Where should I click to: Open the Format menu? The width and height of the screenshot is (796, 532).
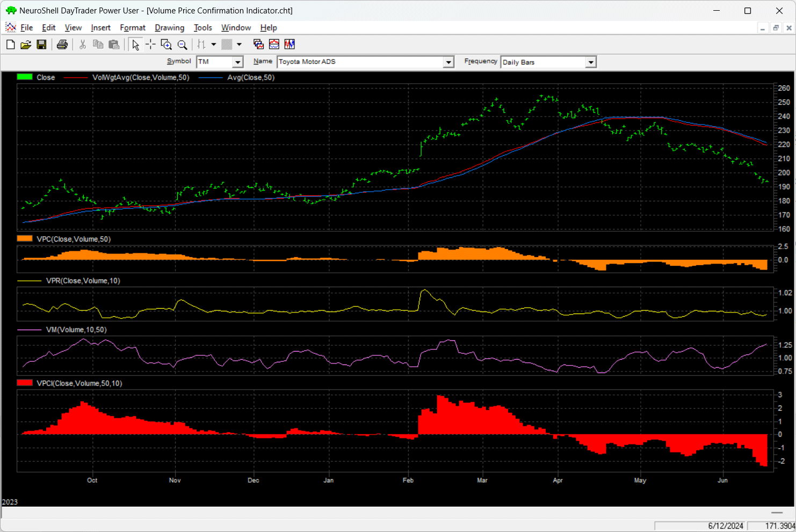(x=133, y=28)
